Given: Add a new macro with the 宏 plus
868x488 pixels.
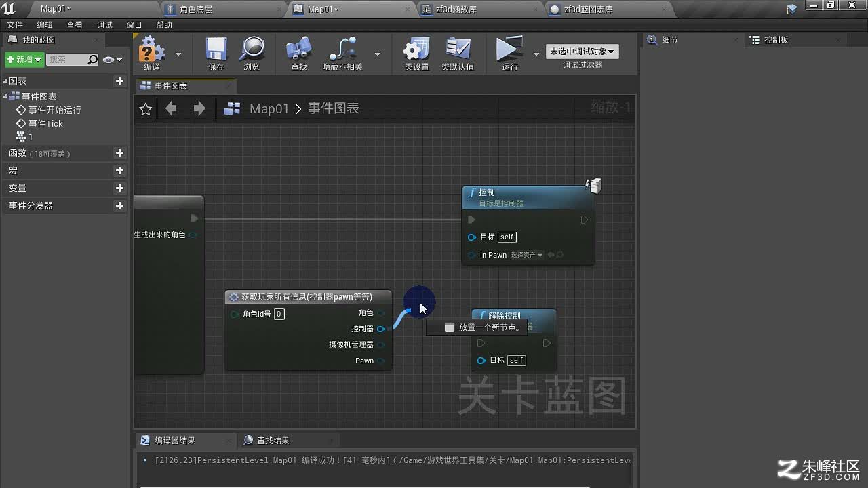Looking at the screenshot, I should click(x=119, y=171).
